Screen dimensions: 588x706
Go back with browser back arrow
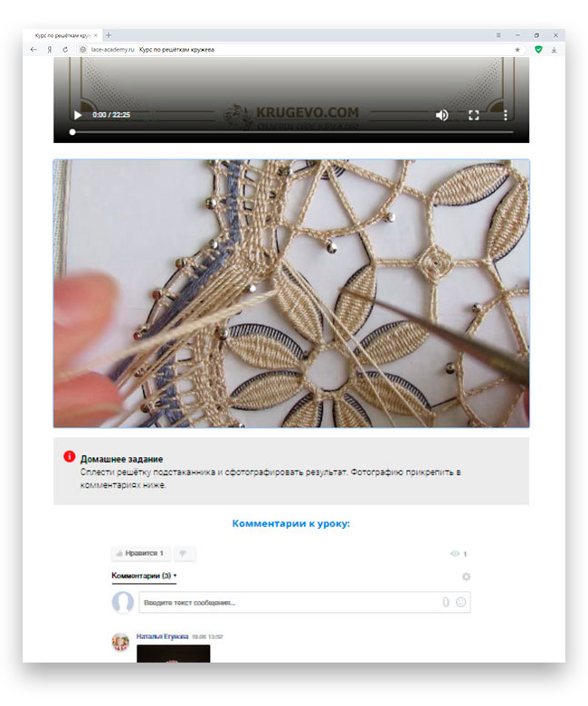(x=33, y=50)
